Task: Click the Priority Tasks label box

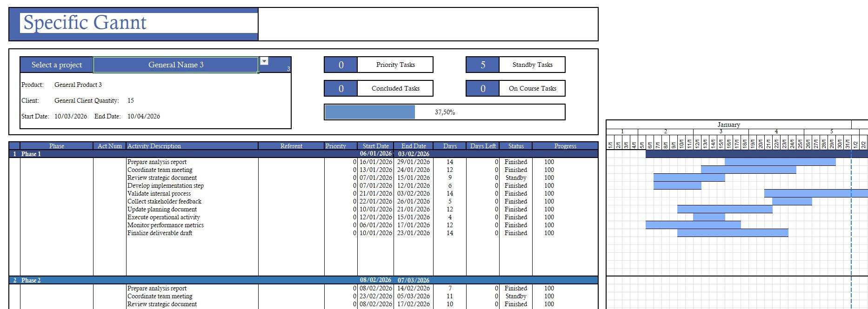Action: pos(395,65)
